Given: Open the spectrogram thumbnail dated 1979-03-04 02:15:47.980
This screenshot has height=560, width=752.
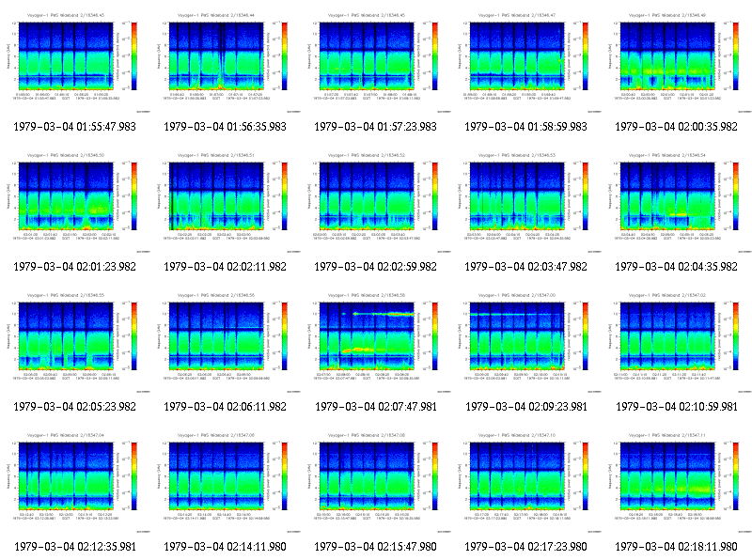Looking at the screenshot, I should (x=376, y=482).
